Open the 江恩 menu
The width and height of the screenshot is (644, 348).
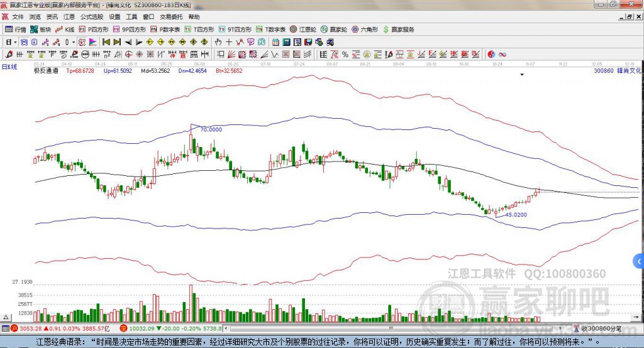pos(69,17)
